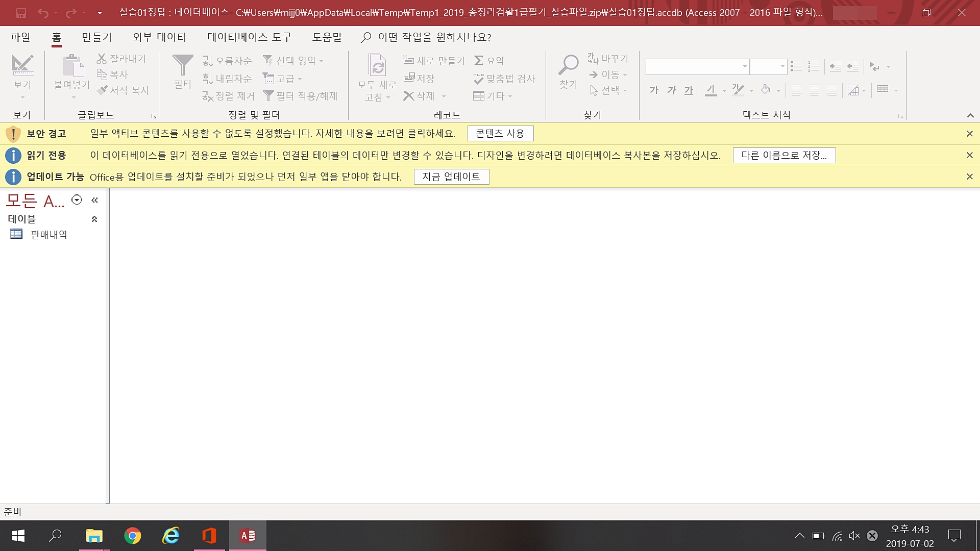The image size is (980, 551).
Task: Toggle bold text formatting
Action: pyautogui.click(x=654, y=90)
